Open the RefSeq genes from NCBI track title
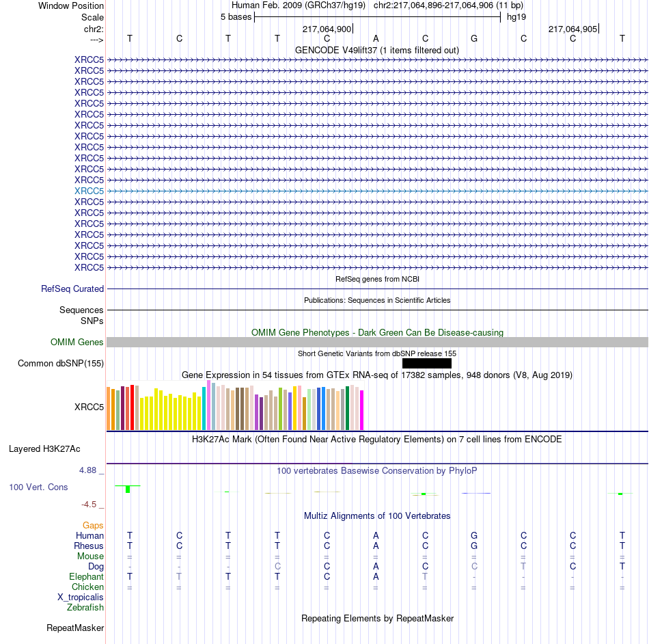The width and height of the screenshot is (649, 644). click(x=377, y=279)
